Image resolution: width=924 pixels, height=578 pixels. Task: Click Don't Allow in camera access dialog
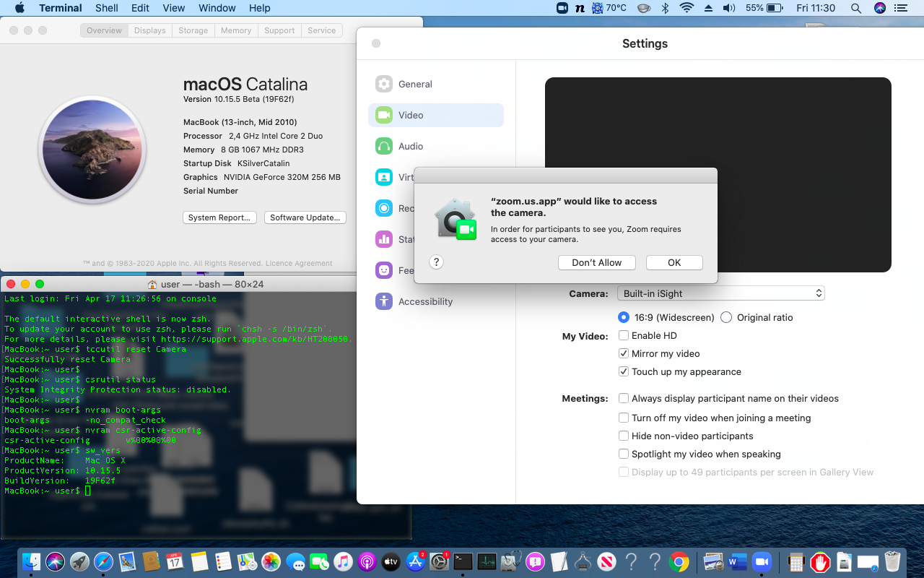pos(596,262)
